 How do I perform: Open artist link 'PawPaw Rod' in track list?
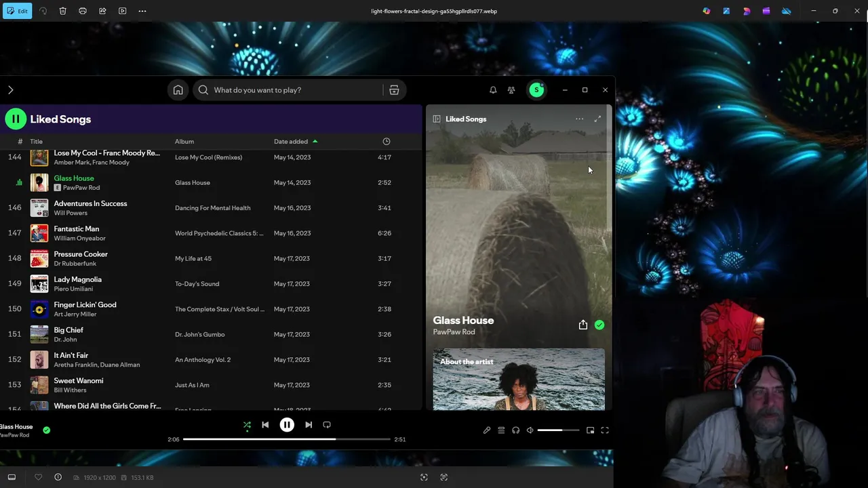point(81,188)
